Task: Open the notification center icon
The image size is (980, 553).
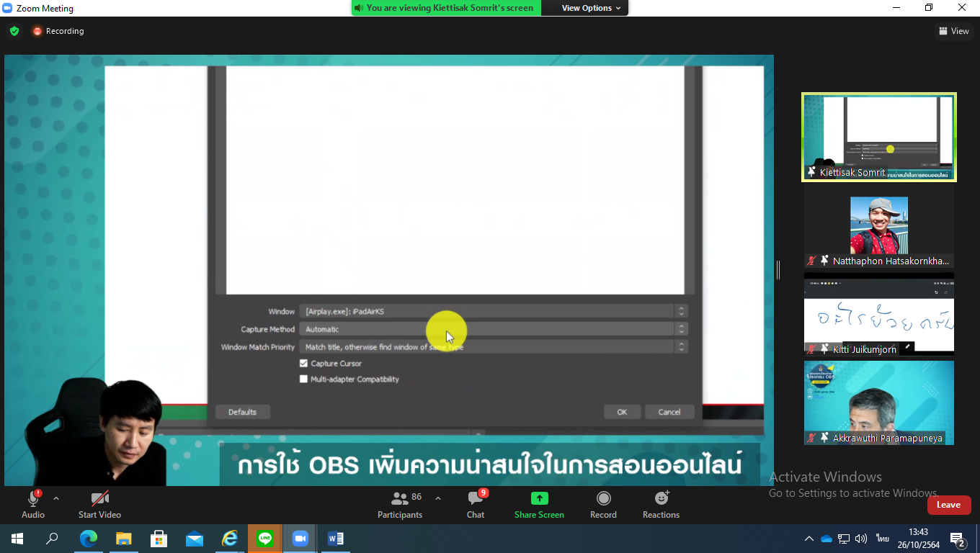Action: 958,539
